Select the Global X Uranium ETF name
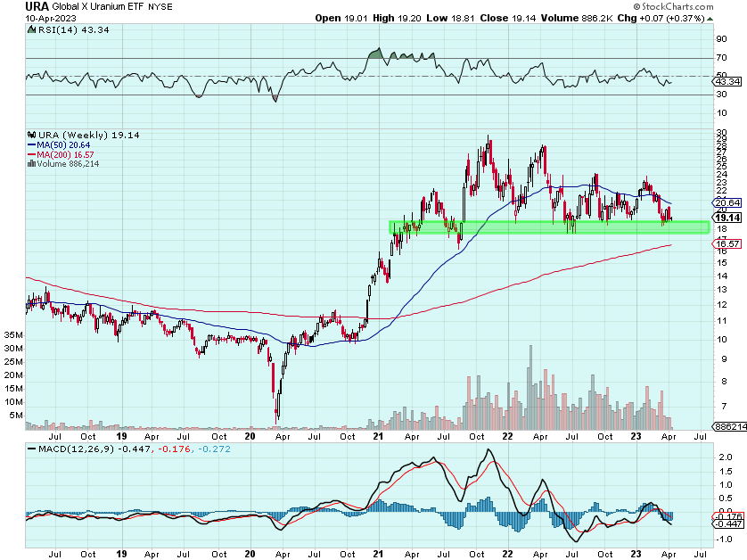Image resolution: width=747 pixels, height=560 pixels. point(98,6)
